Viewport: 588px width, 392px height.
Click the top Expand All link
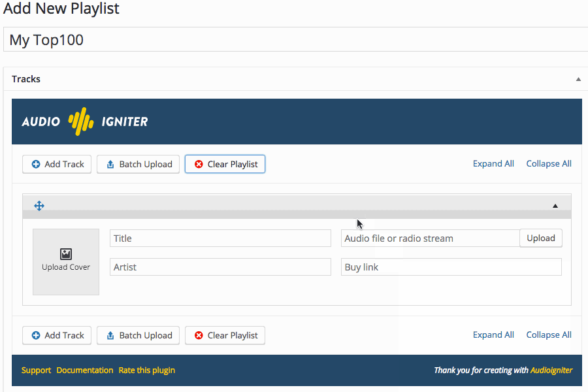(493, 164)
